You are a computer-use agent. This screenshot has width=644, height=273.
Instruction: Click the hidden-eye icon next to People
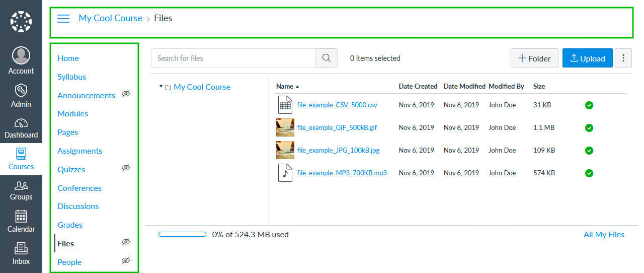tap(126, 260)
